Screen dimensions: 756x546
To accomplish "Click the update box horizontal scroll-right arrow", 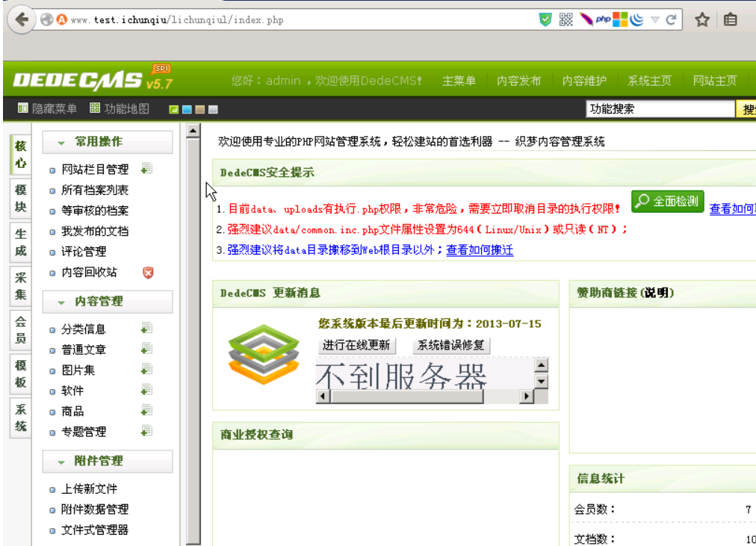I will (x=527, y=397).
